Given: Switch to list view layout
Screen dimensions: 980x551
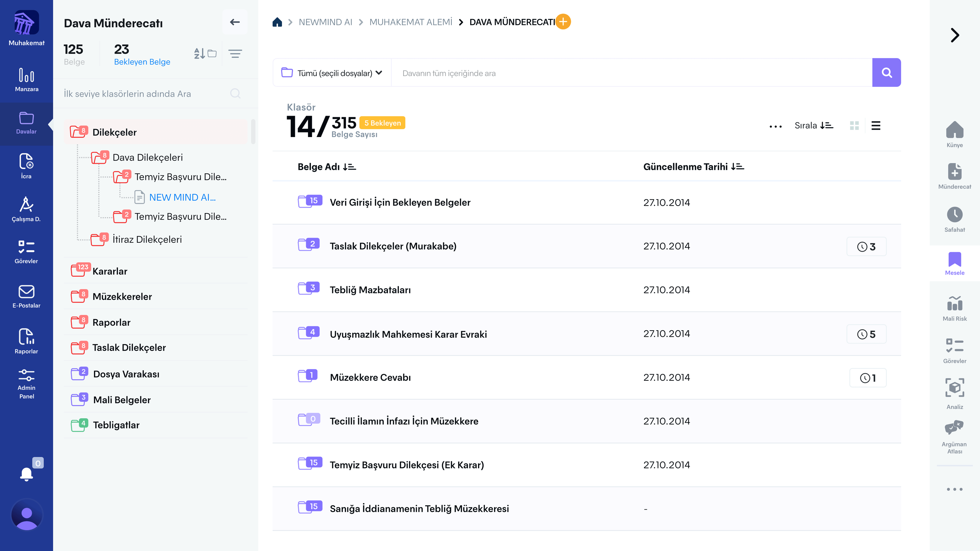Looking at the screenshot, I should [x=876, y=126].
